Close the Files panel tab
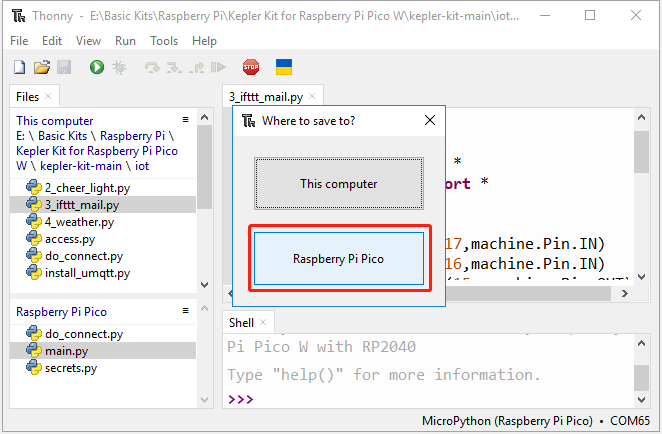The height and width of the screenshot is (434, 662). pyautogui.click(x=48, y=96)
